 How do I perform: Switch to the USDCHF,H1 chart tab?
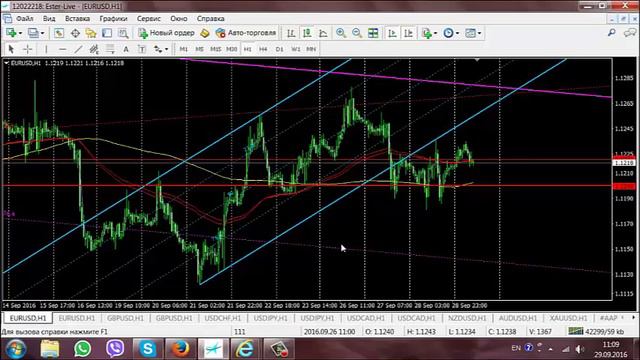222,318
